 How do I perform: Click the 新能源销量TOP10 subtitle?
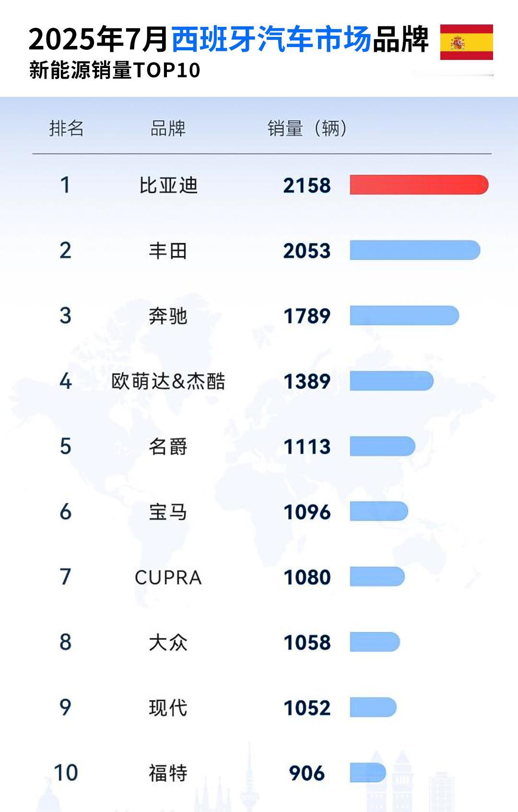(x=115, y=70)
